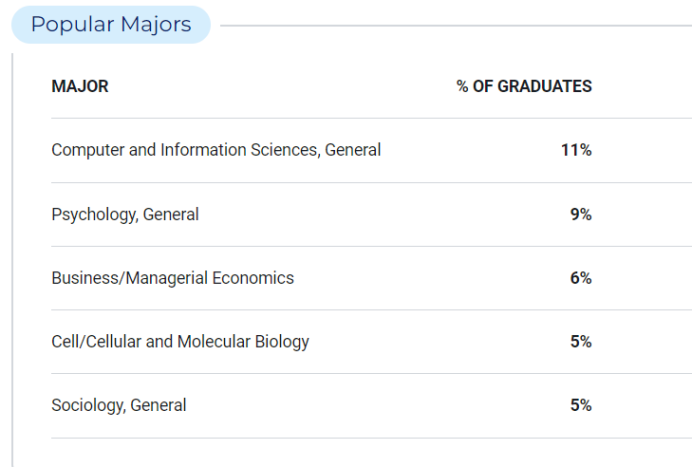Click the Popular Majors heading pill
Screen dimensions: 692x467
[111, 25]
